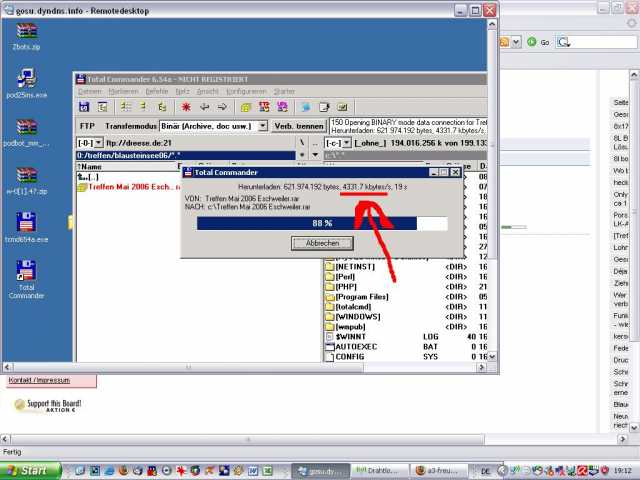Image resolution: width=640 pixels, height=480 pixels.
Task: Select [NETINST] folder in right panel
Action: 406,267
